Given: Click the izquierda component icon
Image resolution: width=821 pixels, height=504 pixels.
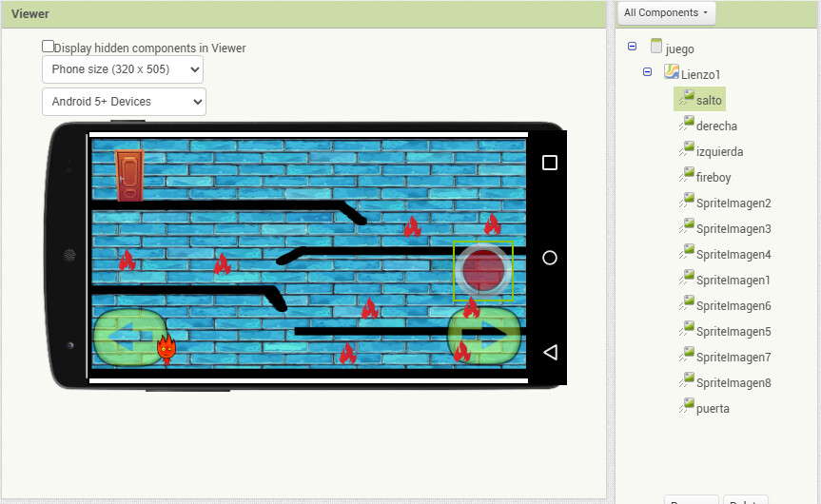Looking at the screenshot, I should coord(687,149).
